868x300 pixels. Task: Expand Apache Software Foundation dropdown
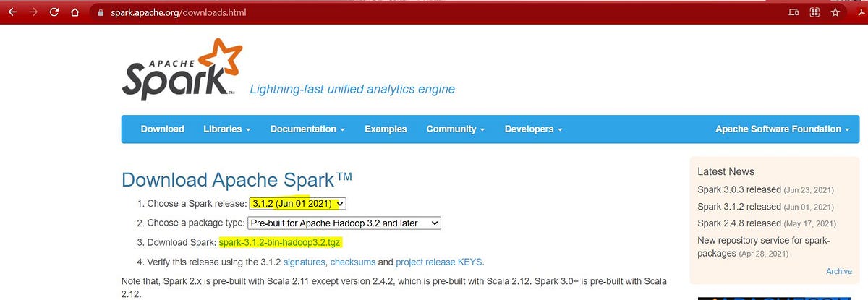783,129
